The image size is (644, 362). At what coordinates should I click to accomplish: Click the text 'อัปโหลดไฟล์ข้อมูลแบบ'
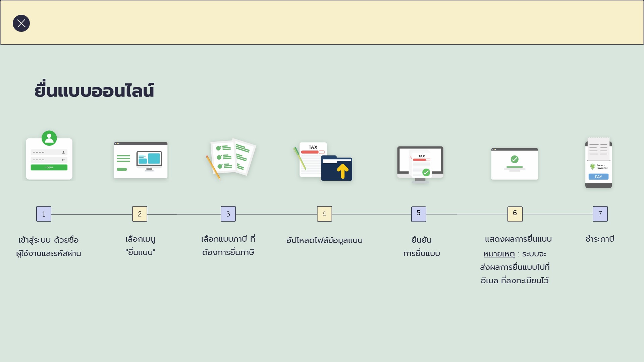(324, 240)
